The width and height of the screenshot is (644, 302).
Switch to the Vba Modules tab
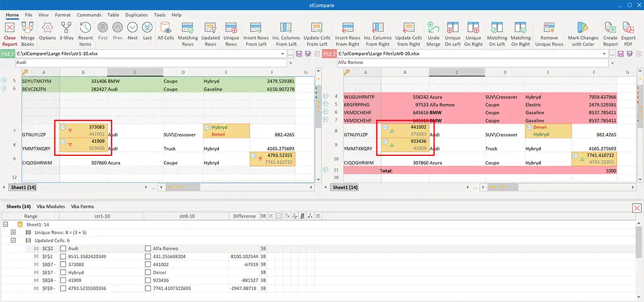point(50,206)
